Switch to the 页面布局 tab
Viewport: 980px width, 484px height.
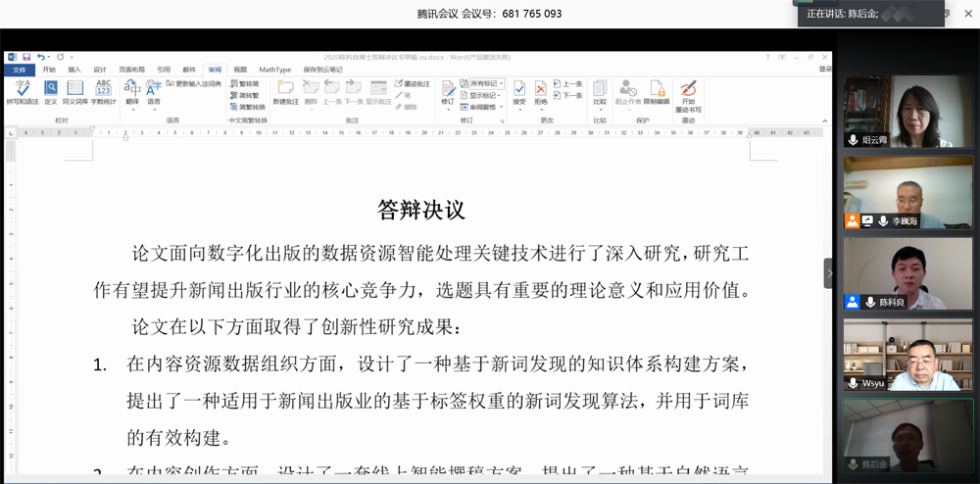pyautogui.click(x=131, y=70)
